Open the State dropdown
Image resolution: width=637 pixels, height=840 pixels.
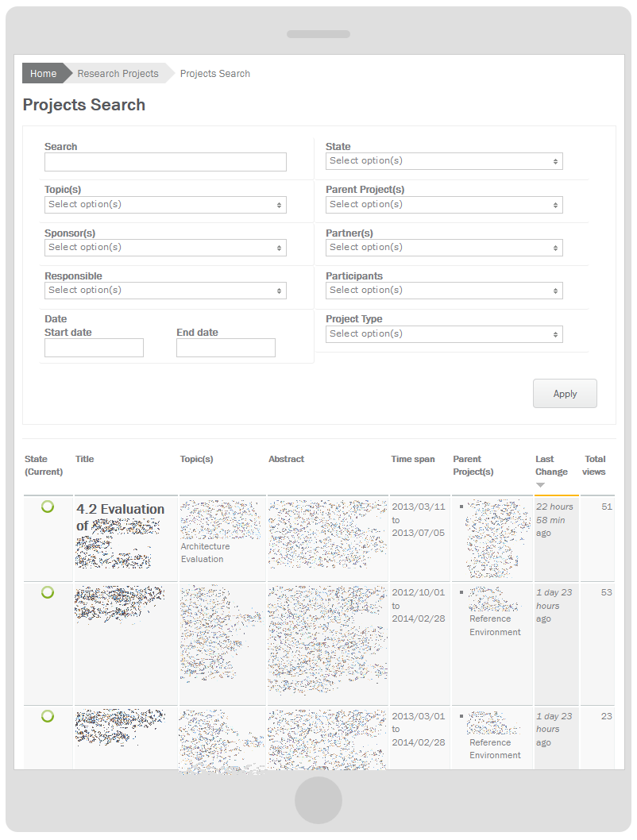coord(444,161)
